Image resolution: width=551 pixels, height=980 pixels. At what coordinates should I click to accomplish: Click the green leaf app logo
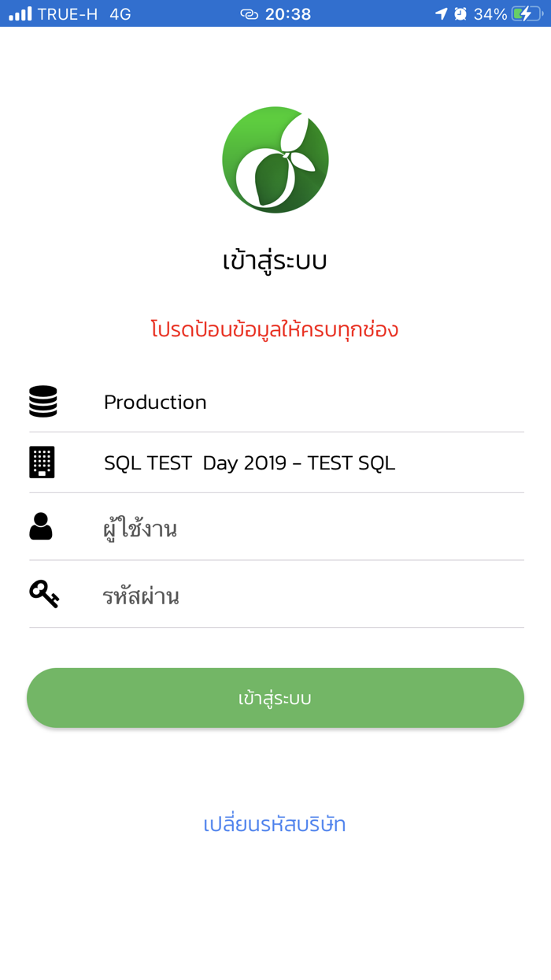pyautogui.click(x=275, y=159)
